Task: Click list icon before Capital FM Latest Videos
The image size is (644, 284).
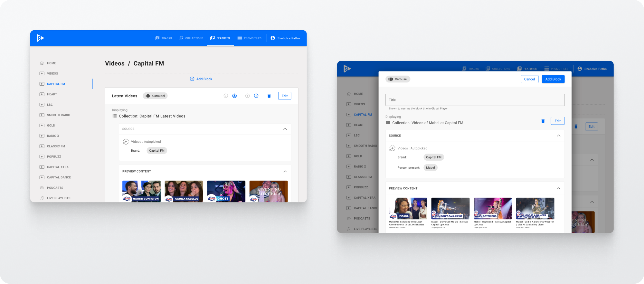Action: click(114, 116)
